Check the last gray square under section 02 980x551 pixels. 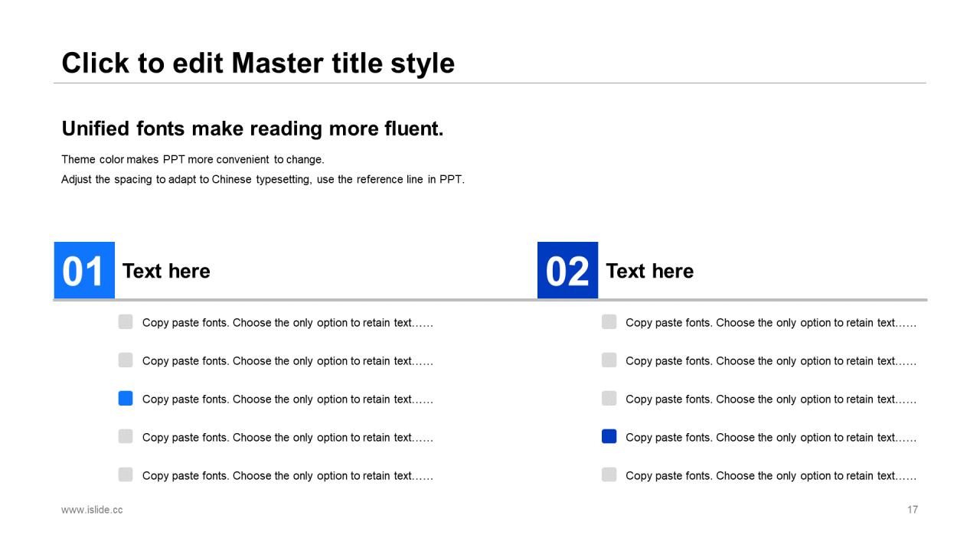(x=609, y=474)
